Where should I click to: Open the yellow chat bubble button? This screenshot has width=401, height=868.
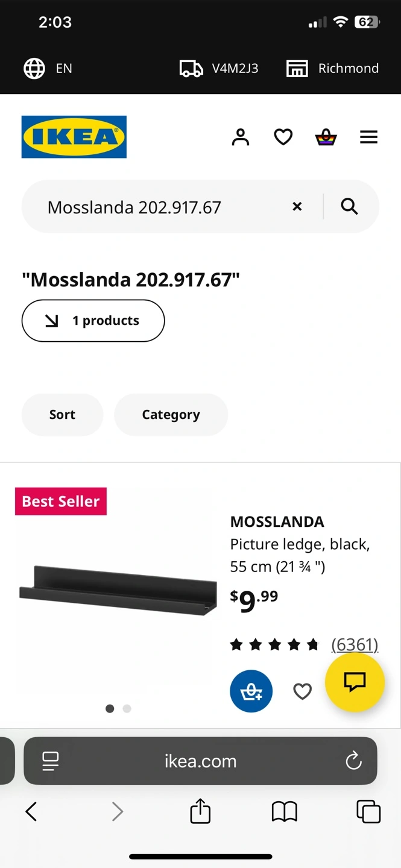(355, 682)
